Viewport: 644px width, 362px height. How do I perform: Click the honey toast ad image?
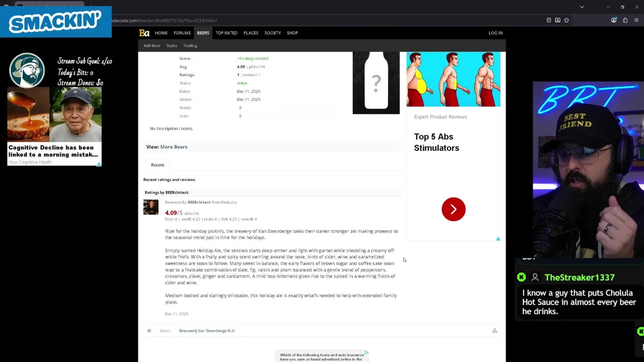[x=28, y=115]
